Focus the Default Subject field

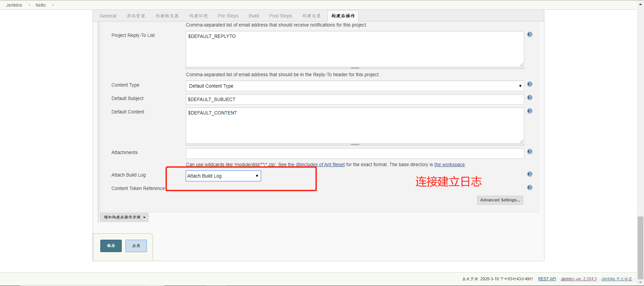[355, 99]
